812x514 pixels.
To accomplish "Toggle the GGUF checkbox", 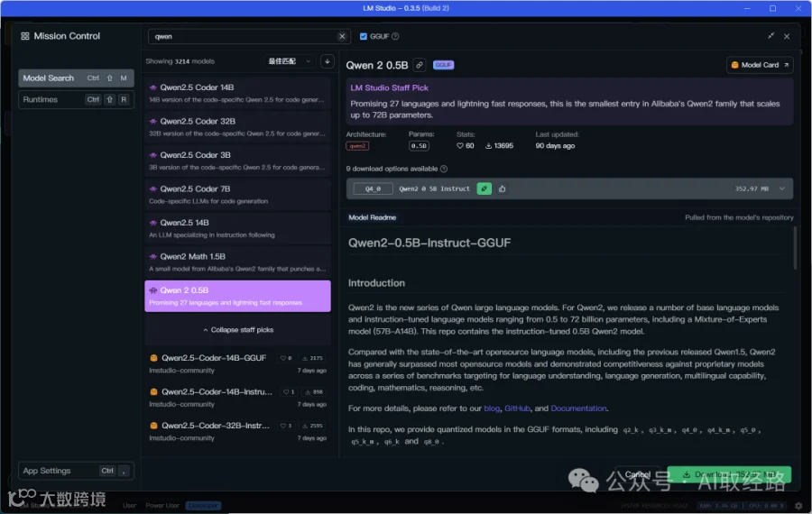I will (x=363, y=36).
